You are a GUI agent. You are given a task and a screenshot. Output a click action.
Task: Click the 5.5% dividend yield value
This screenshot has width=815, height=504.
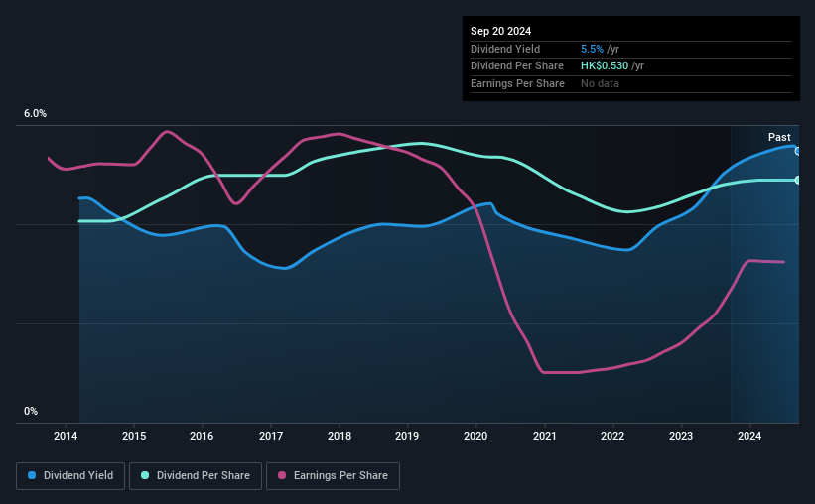592,49
